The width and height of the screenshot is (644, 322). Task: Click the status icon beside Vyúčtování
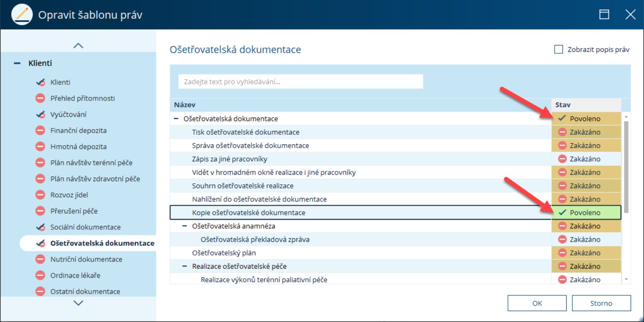(x=41, y=115)
